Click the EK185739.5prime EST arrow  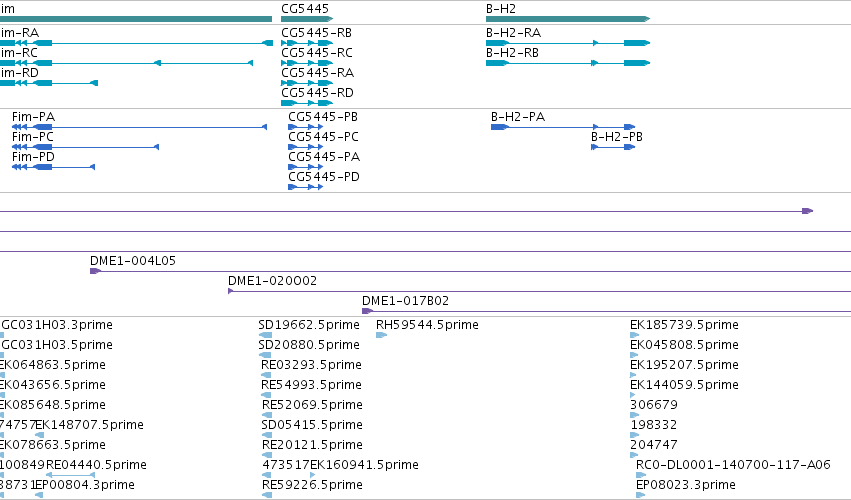(636, 335)
